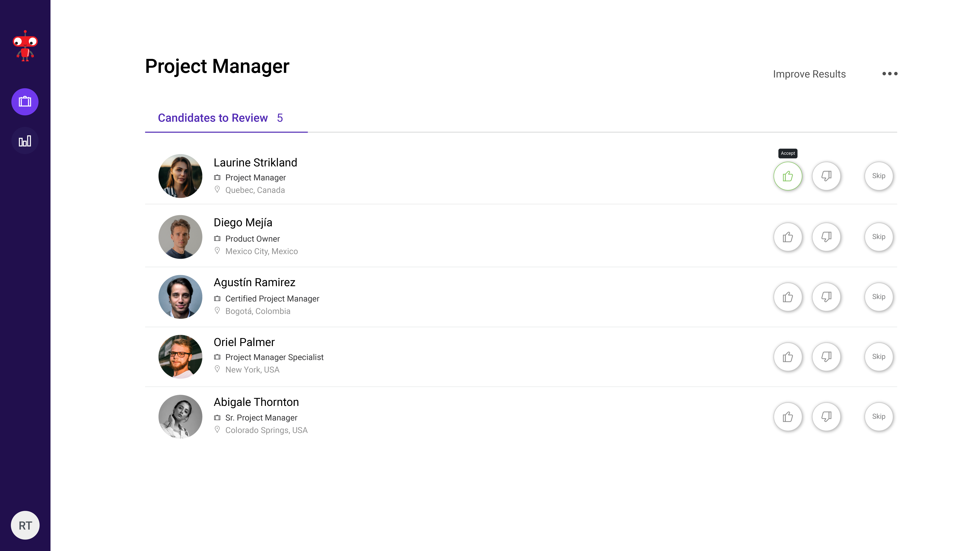
Task: Reject Diego Mejía with thumbs down
Action: [x=826, y=237]
